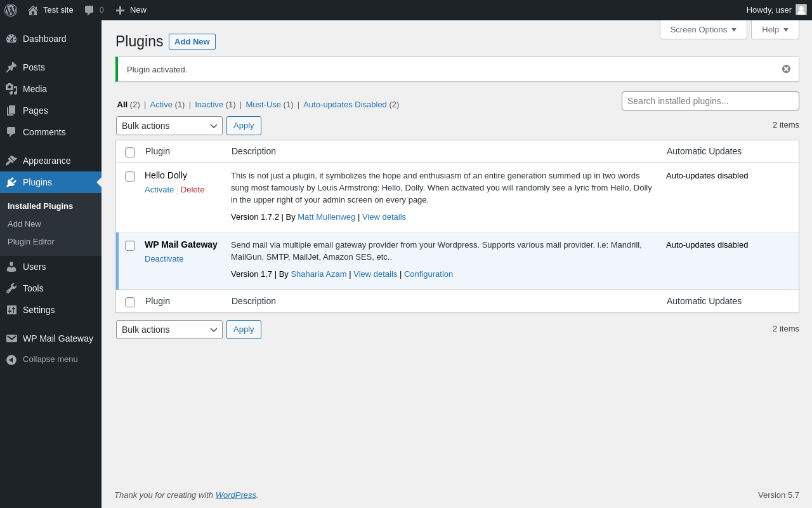Image resolution: width=812 pixels, height=508 pixels.
Task: Open the WP Mail Gateway envelope icon
Action: click(x=11, y=338)
